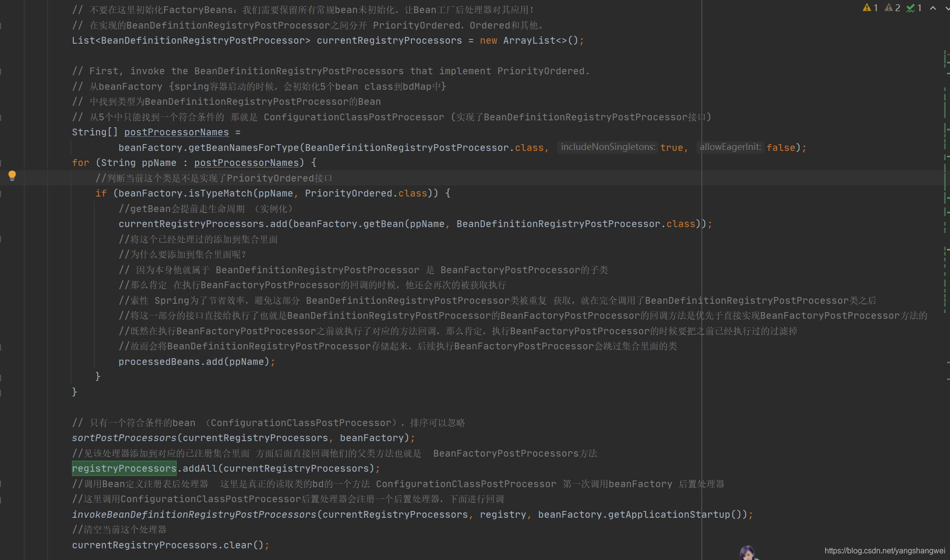Click the yellow warning triangle icon
Screen dimensions: 950x560
867,8
